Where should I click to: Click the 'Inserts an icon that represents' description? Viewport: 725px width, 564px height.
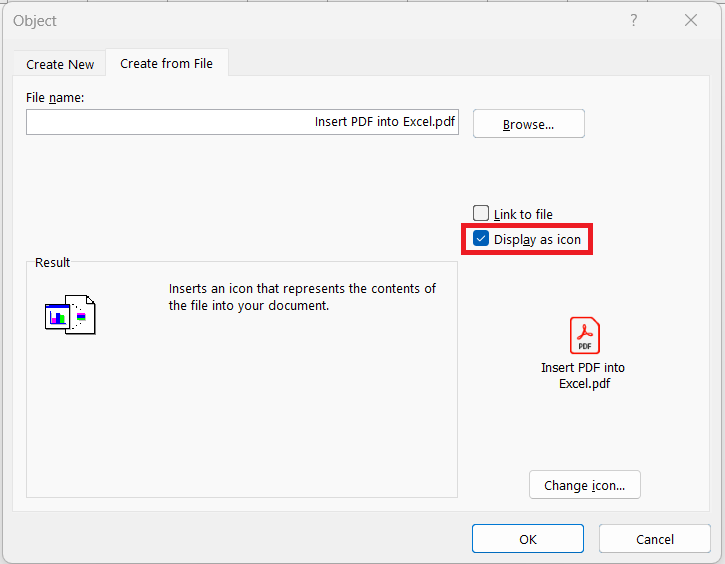coord(302,297)
